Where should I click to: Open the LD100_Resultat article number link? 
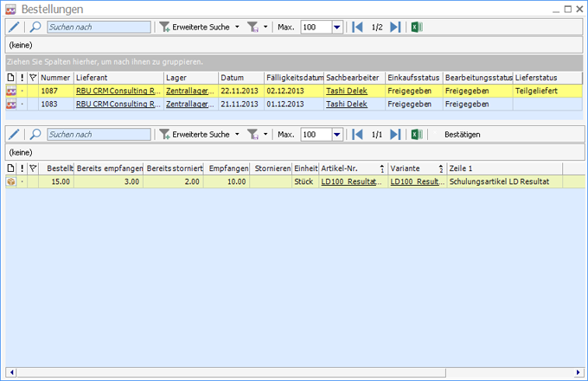point(351,181)
